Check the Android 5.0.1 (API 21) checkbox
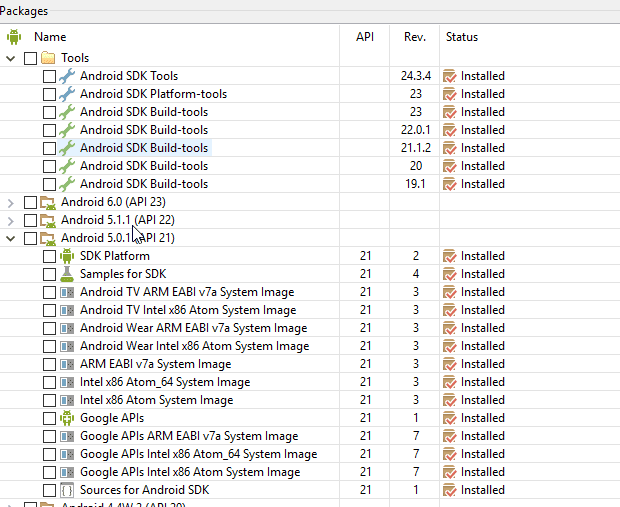 [30, 238]
